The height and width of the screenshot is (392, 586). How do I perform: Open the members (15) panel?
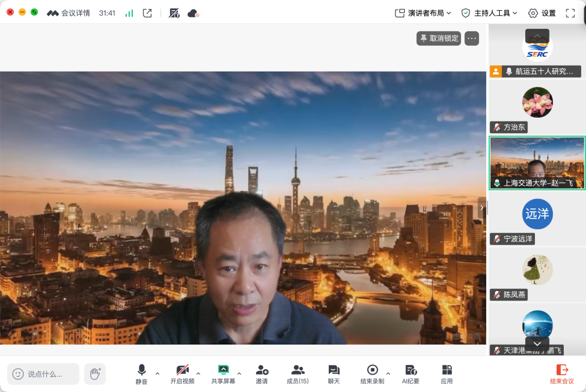(x=297, y=375)
